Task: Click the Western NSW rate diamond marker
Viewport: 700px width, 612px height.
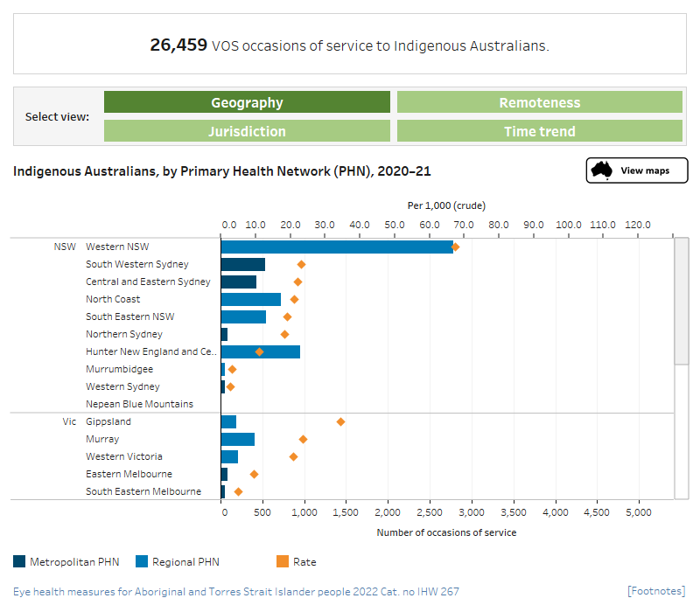Action: [x=455, y=247]
